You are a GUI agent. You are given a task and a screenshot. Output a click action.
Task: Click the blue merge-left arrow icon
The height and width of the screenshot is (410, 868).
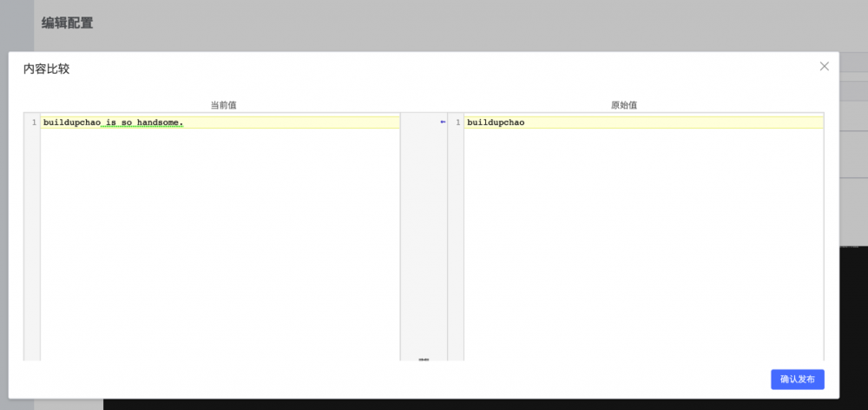[x=443, y=122]
